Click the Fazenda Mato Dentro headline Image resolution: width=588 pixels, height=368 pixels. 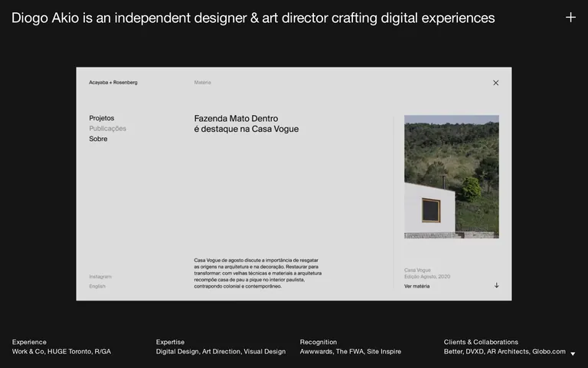point(247,123)
